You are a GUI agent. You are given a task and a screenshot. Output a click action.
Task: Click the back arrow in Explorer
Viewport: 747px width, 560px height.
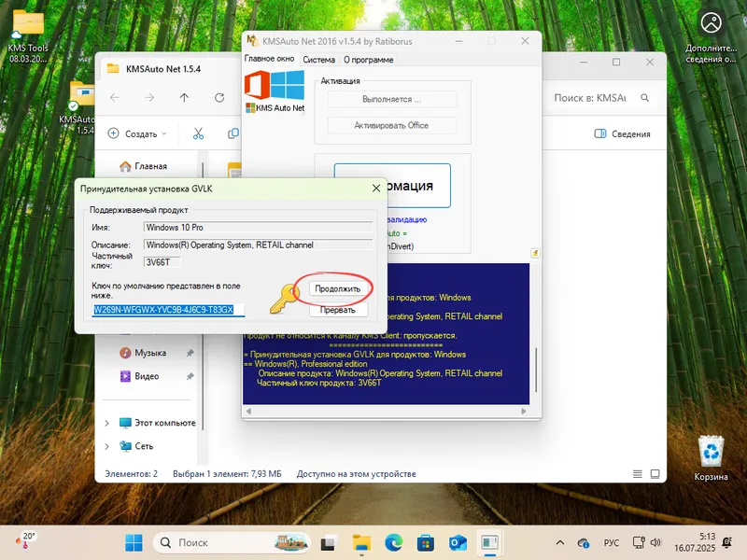point(112,95)
